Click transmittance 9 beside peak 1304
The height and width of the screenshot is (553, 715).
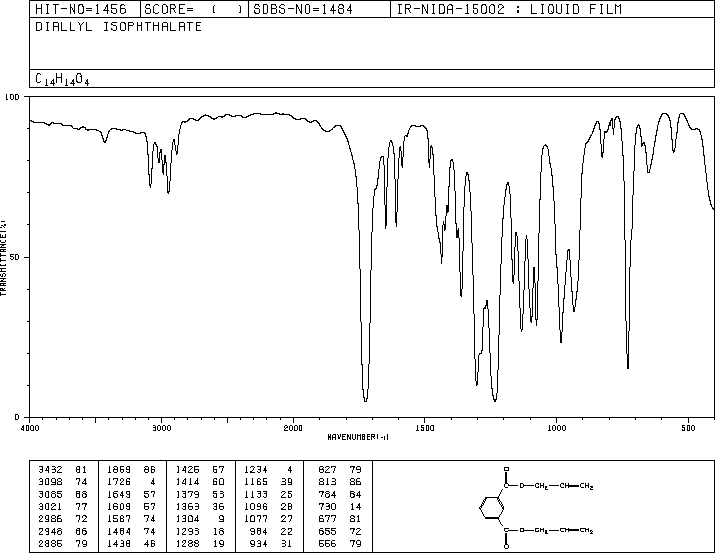221,519
